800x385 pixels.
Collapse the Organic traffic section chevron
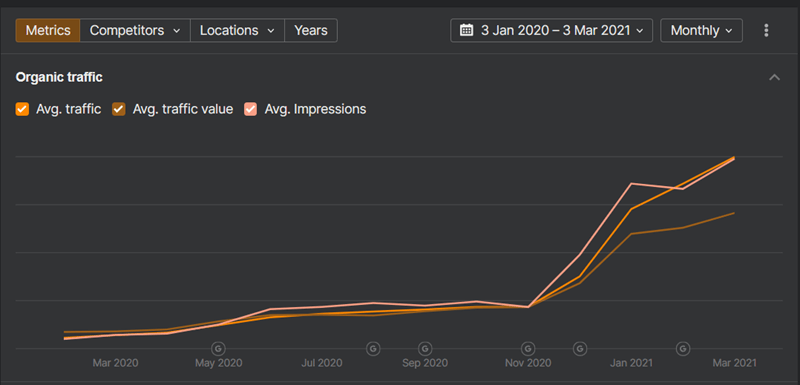tap(774, 78)
